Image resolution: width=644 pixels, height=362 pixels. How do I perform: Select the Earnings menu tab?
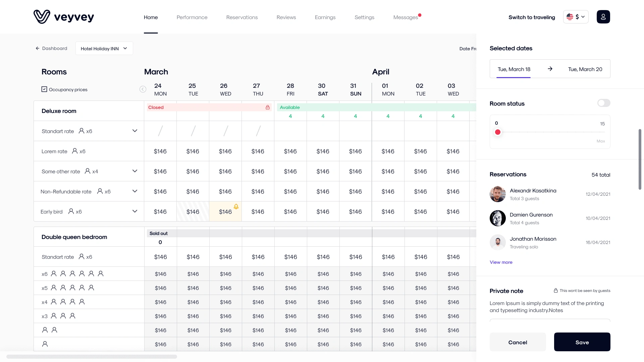[325, 17]
